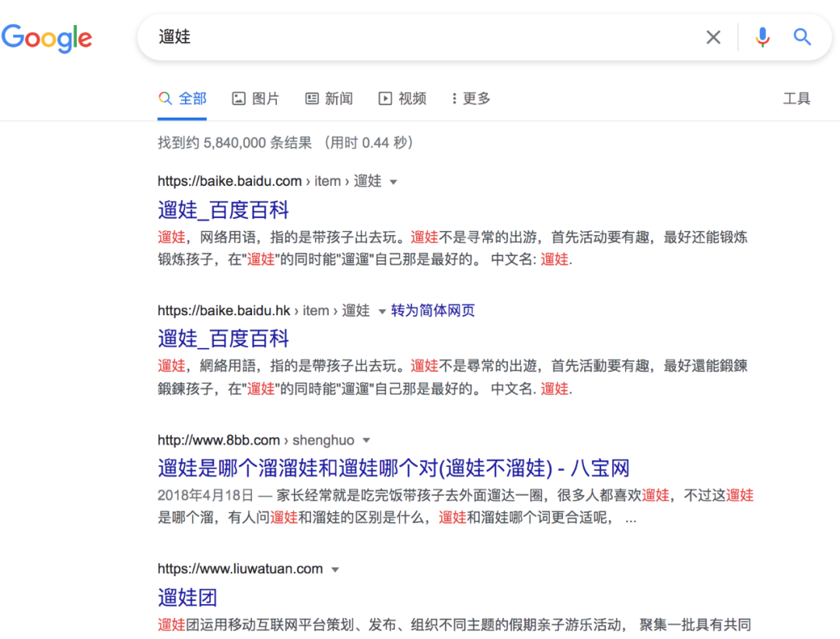Screen dimensions: 840x639
Task: Expand dropdown arrow beside 8bb.com URL
Action: (x=366, y=441)
